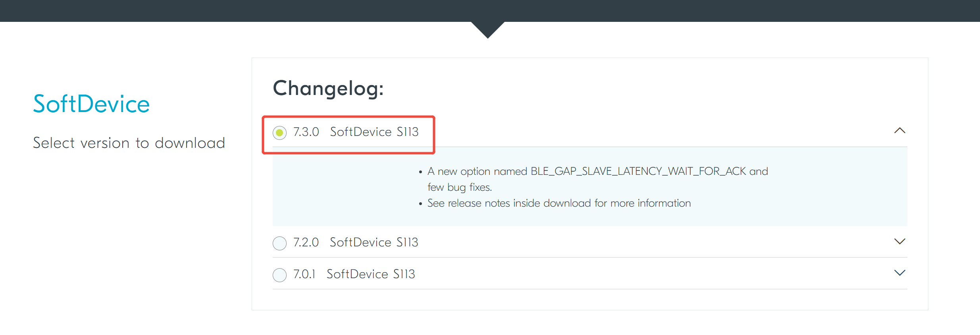Collapse the 7.3.0 changelog with up chevron
Image resolution: width=980 pixels, height=335 pixels.
899,131
